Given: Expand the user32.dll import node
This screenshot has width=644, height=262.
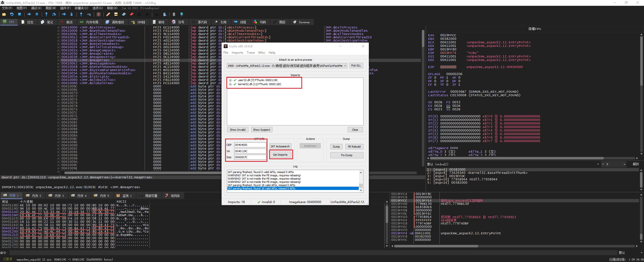Looking at the screenshot, I should pos(230,80).
